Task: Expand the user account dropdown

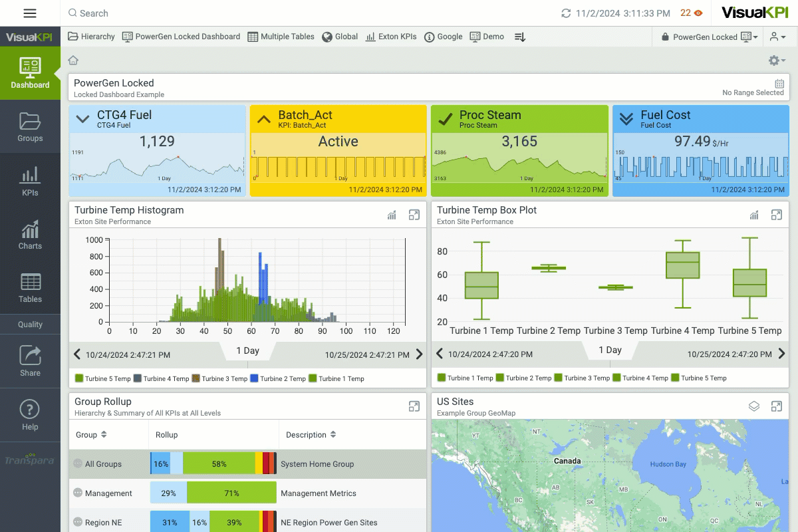Action: click(x=778, y=37)
